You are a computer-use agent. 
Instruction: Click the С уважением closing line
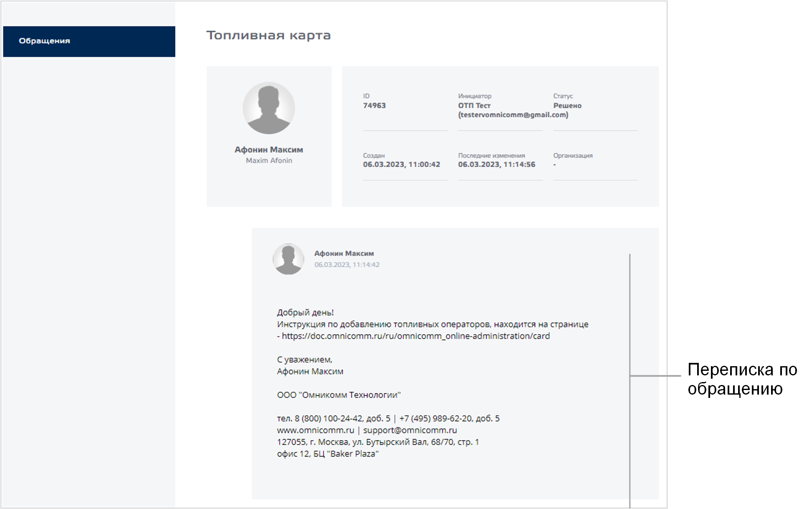[304, 360]
